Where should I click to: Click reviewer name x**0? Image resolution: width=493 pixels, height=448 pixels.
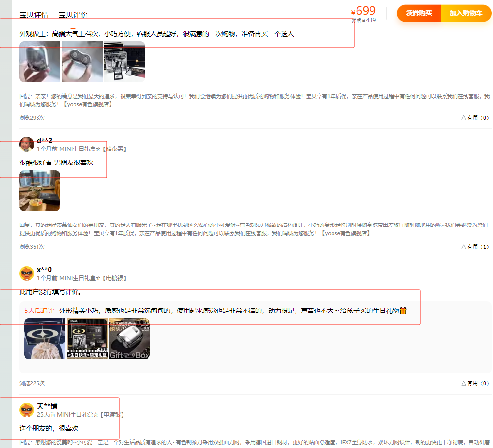coord(44,270)
